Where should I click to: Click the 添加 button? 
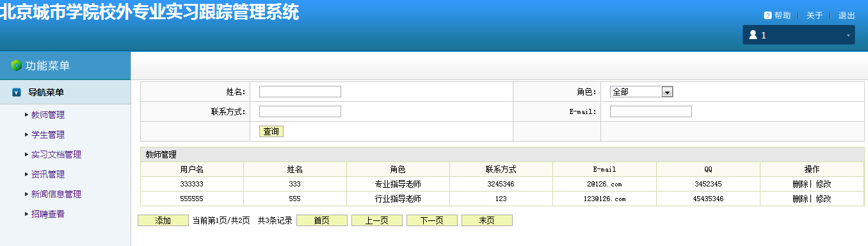[x=163, y=220]
